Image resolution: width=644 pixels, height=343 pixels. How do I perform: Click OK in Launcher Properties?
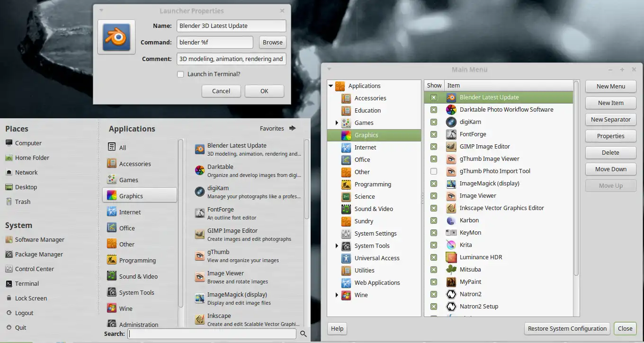[264, 91]
